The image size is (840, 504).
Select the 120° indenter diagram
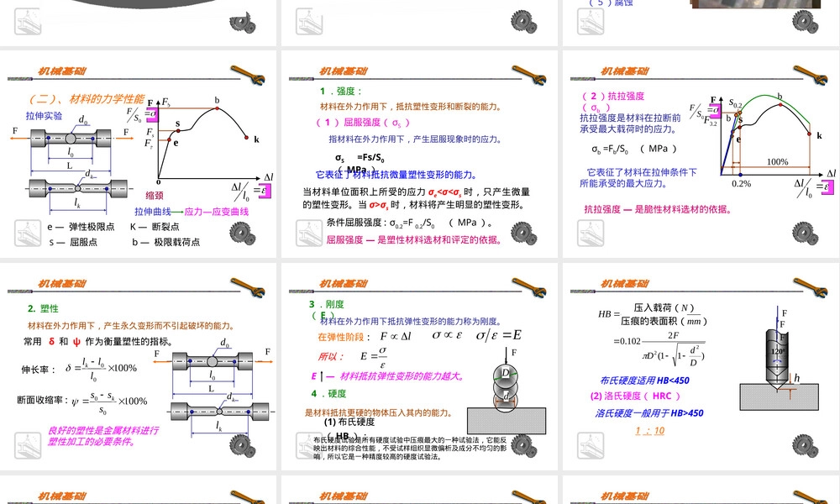pos(780,358)
